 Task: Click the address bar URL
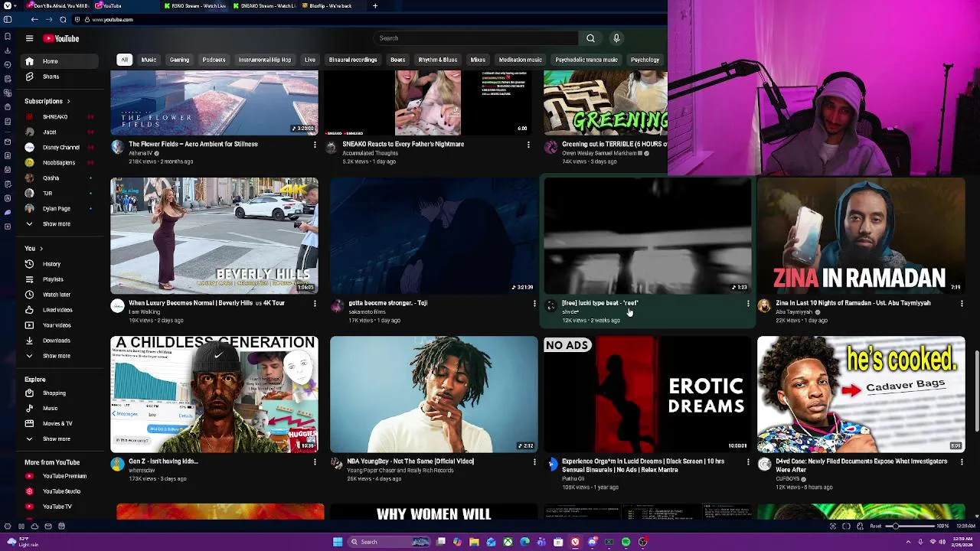113,19
